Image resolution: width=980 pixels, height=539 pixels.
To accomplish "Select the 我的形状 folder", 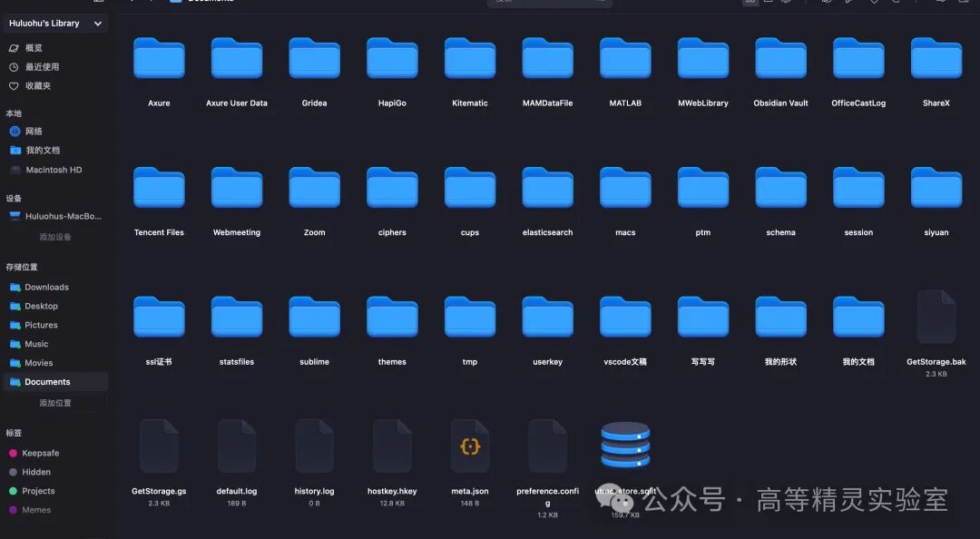I will pyautogui.click(x=780, y=317).
